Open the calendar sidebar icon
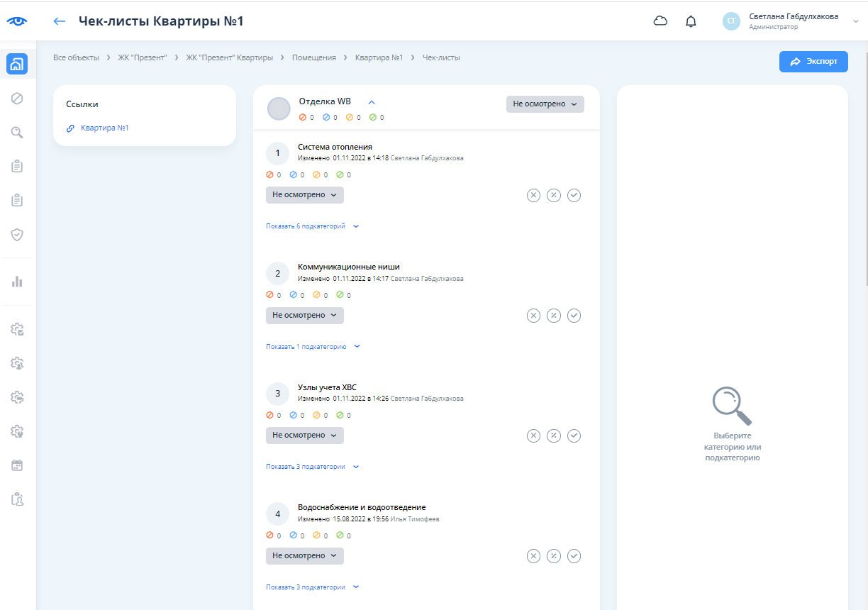Screen dimensions: 868x610 tap(18, 465)
